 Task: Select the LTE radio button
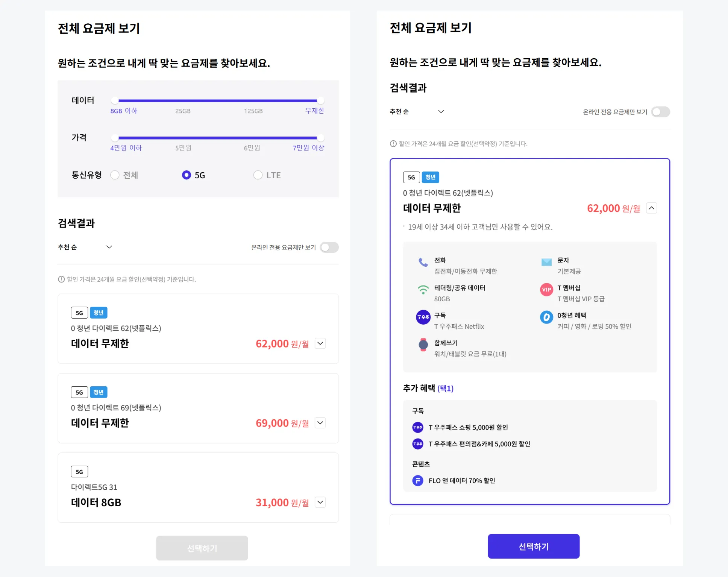click(258, 175)
